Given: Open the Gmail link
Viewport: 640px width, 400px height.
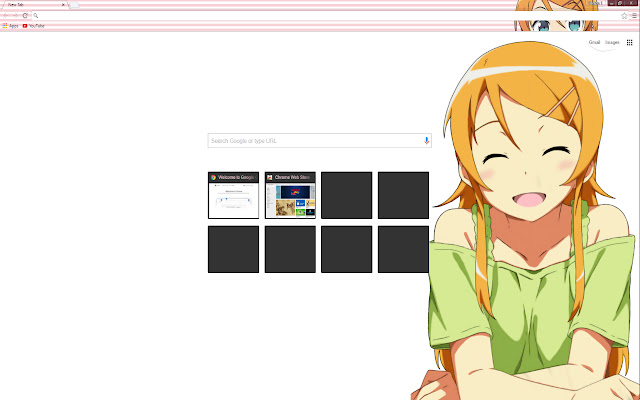Looking at the screenshot, I should (594, 42).
